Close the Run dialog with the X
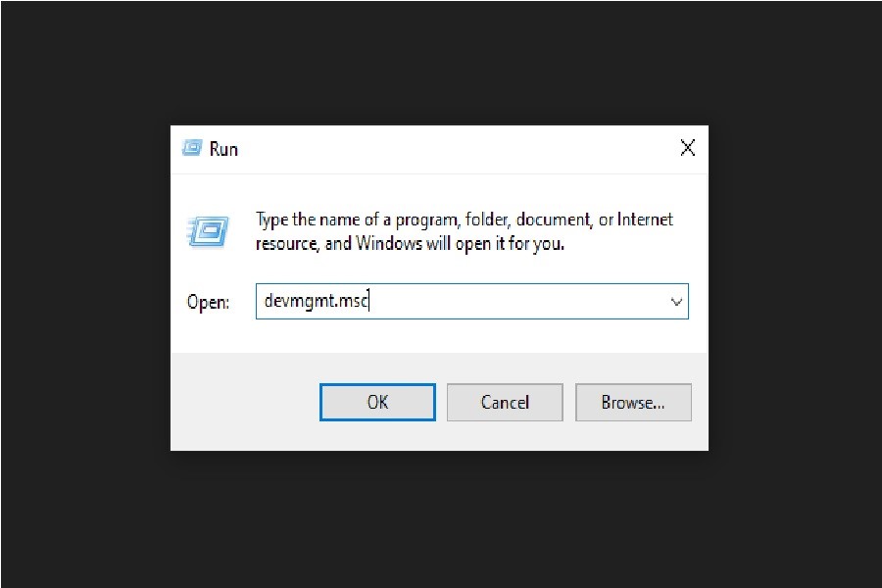This screenshot has width=882, height=588. [687, 148]
